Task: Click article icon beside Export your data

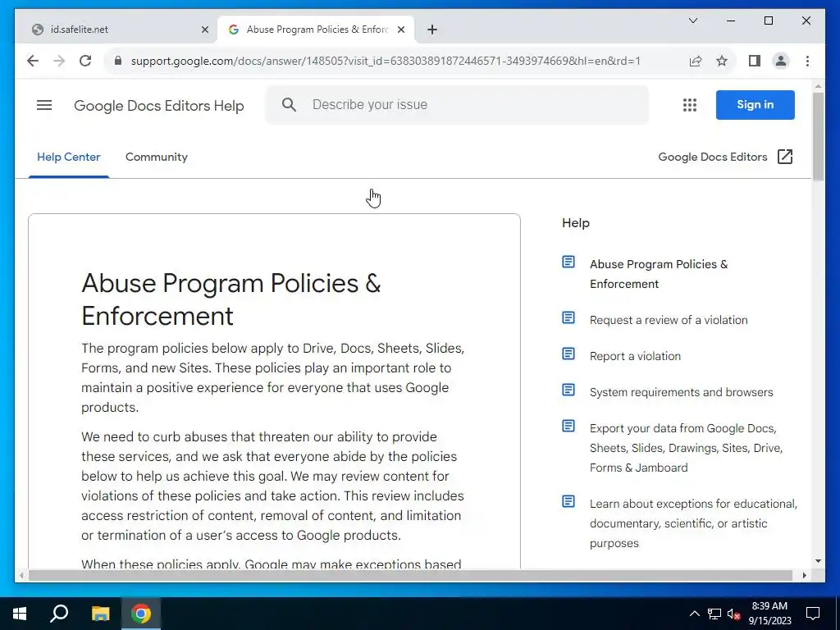Action: (x=568, y=426)
